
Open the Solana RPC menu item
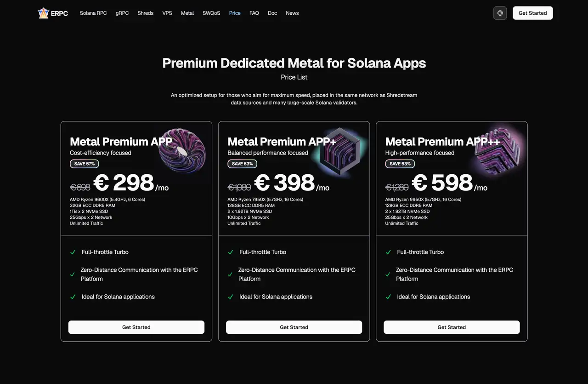(93, 13)
